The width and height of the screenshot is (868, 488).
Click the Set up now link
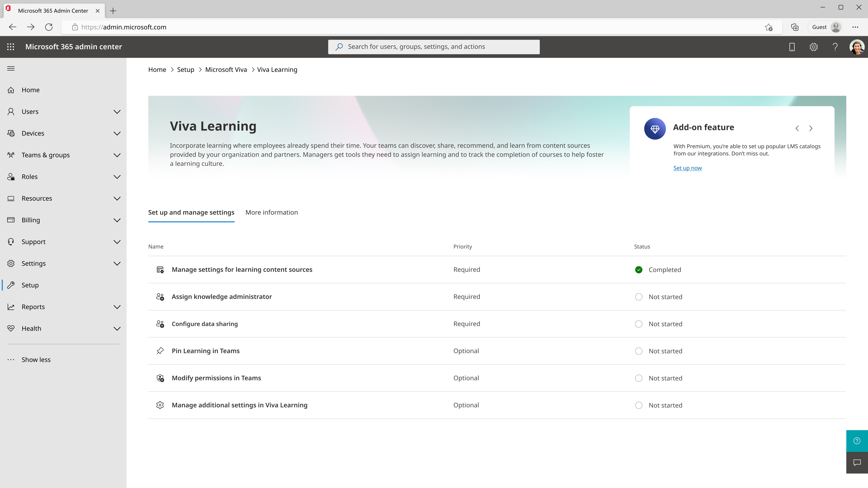click(x=687, y=168)
